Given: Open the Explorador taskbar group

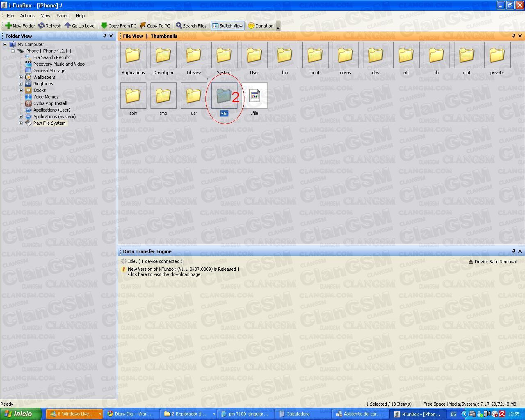Looking at the screenshot, I should pyautogui.click(x=189, y=414).
